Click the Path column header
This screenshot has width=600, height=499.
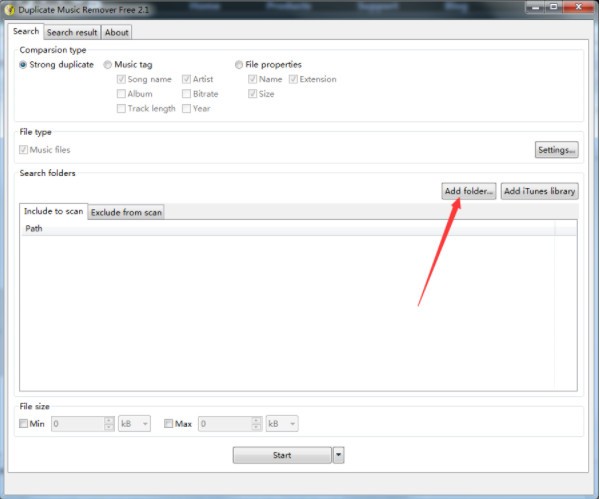point(287,228)
